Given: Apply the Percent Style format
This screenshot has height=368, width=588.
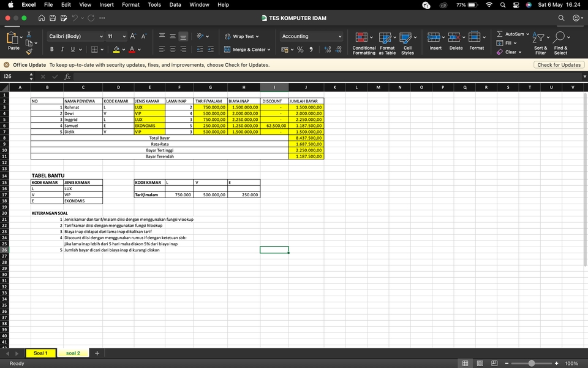Looking at the screenshot, I should [x=301, y=49].
